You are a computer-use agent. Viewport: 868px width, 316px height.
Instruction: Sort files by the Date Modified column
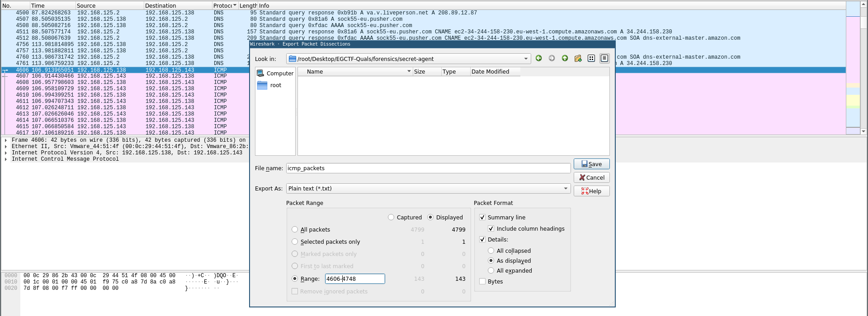click(490, 72)
